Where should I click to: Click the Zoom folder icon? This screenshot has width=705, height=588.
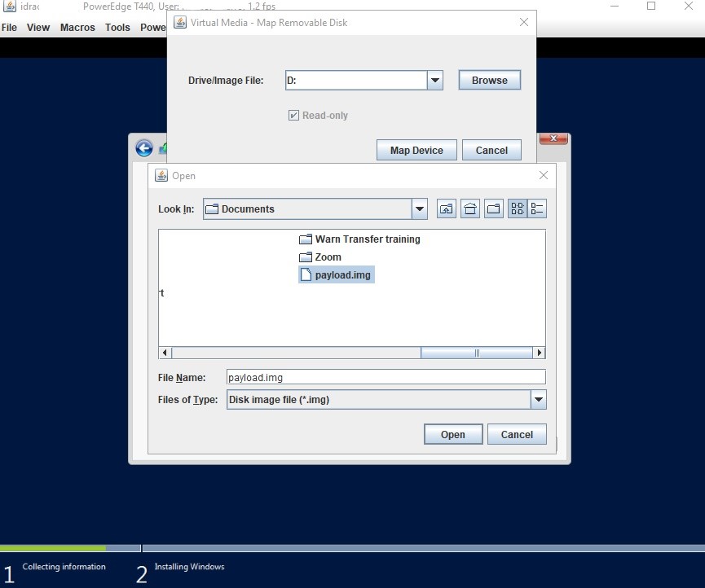tap(305, 257)
